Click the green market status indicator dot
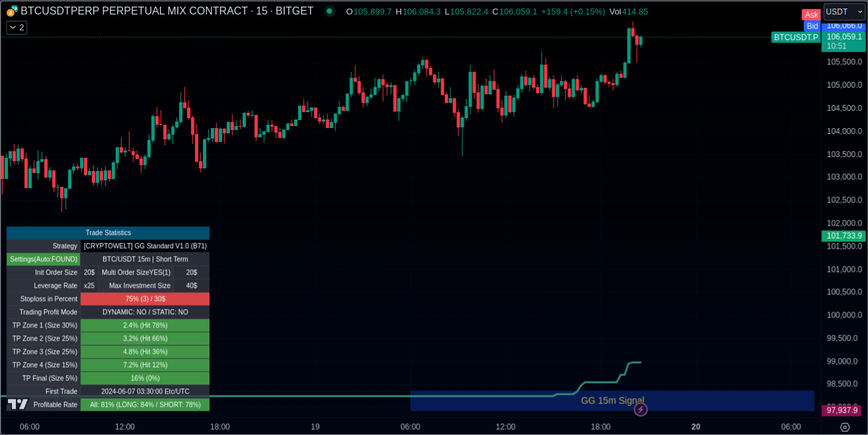Viewport: 868px width, 435px height. (329, 11)
